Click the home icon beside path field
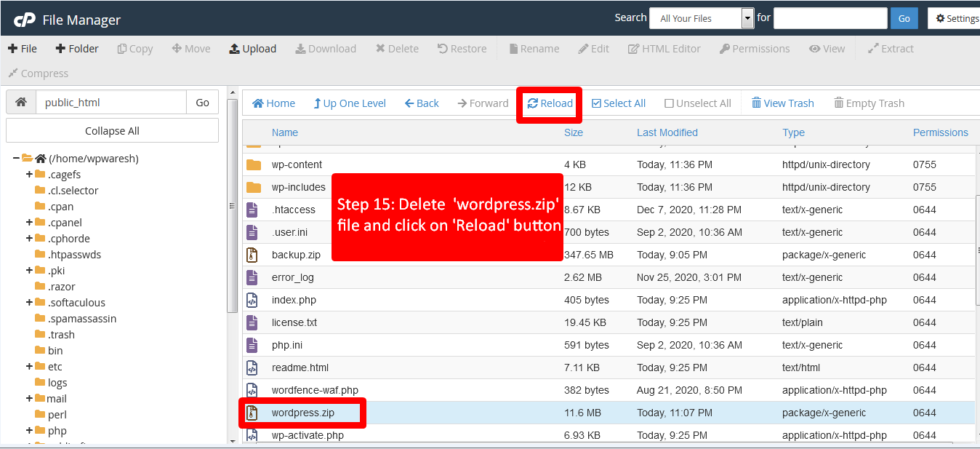Viewport: 980px width, 449px height. click(21, 103)
